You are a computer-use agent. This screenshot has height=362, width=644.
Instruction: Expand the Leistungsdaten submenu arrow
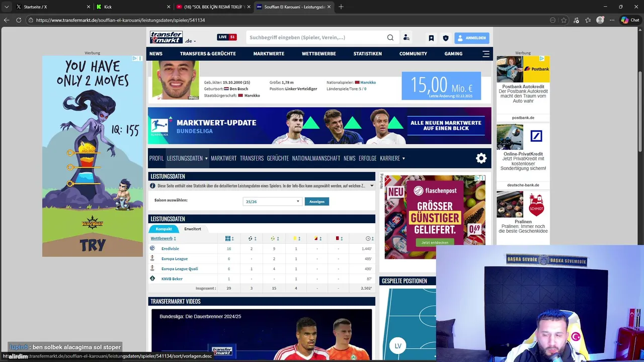coord(206,158)
